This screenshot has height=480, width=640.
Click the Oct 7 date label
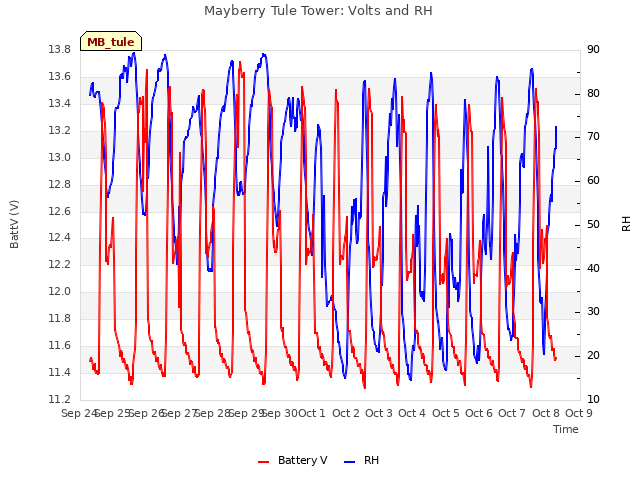coord(512,413)
